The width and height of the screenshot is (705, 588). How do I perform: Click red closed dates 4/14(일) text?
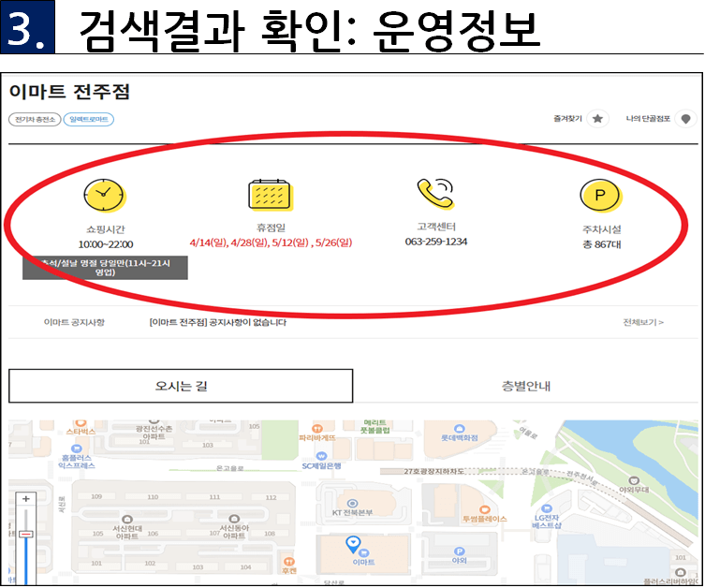coord(208,243)
